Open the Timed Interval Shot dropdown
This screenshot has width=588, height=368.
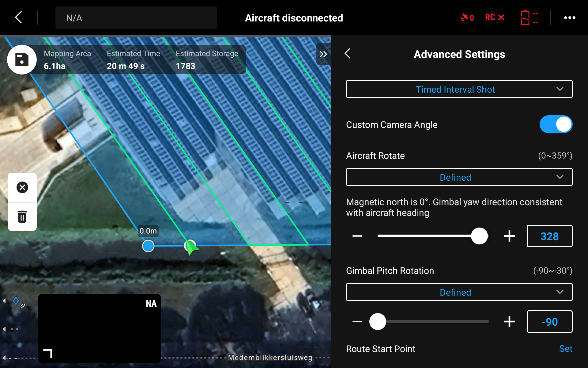click(459, 89)
